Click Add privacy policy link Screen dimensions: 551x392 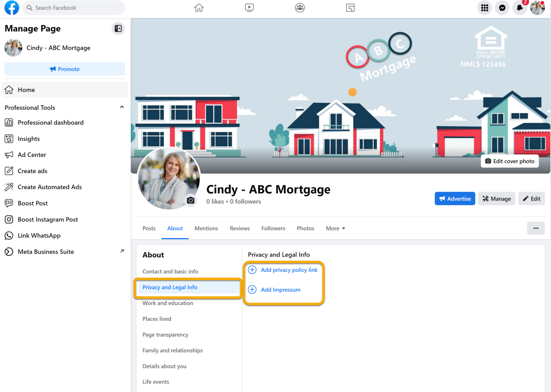(x=289, y=270)
